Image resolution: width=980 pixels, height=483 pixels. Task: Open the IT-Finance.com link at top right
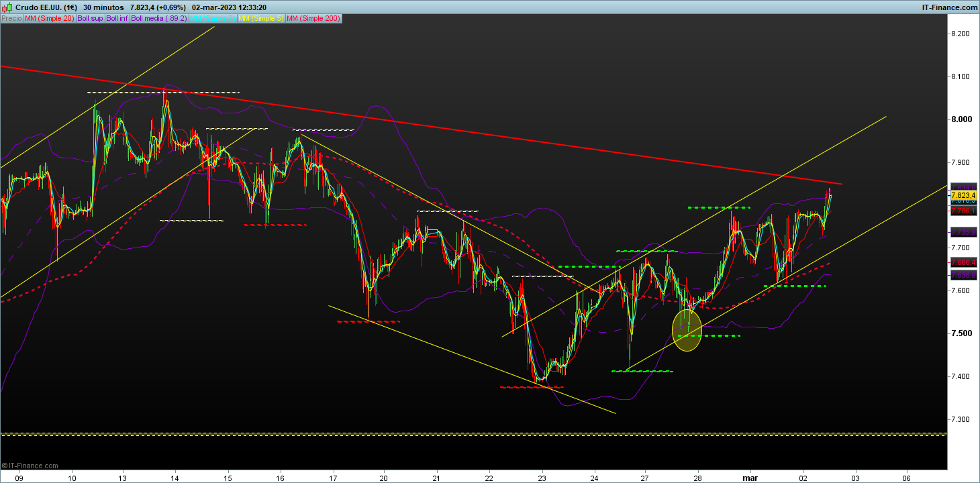(x=948, y=7)
